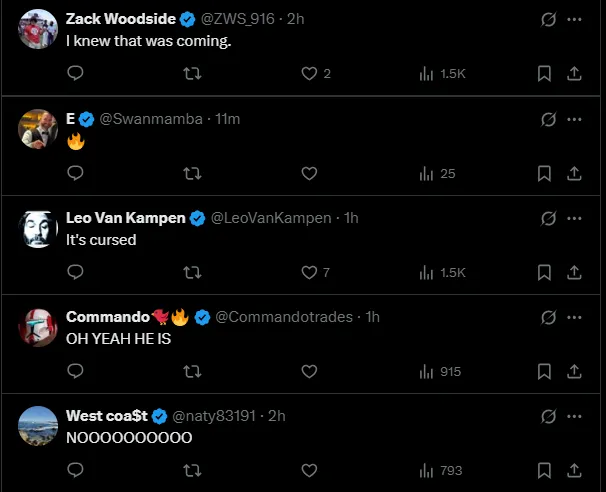Like Zack Woodside's tweet

click(x=309, y=73)
